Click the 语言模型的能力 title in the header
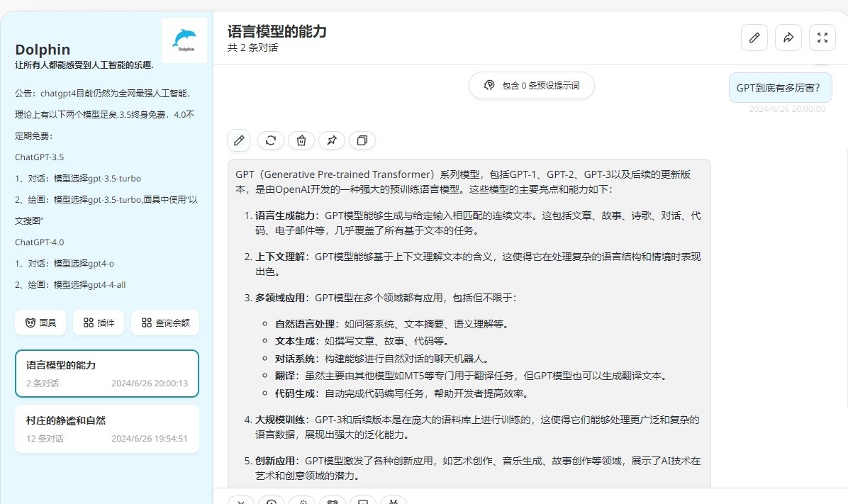Screen dimensions: 848x504 [x=277, y=31]
